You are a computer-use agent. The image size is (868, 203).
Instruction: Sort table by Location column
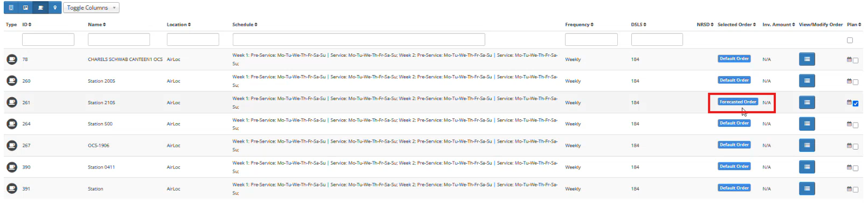click(179, 24)
